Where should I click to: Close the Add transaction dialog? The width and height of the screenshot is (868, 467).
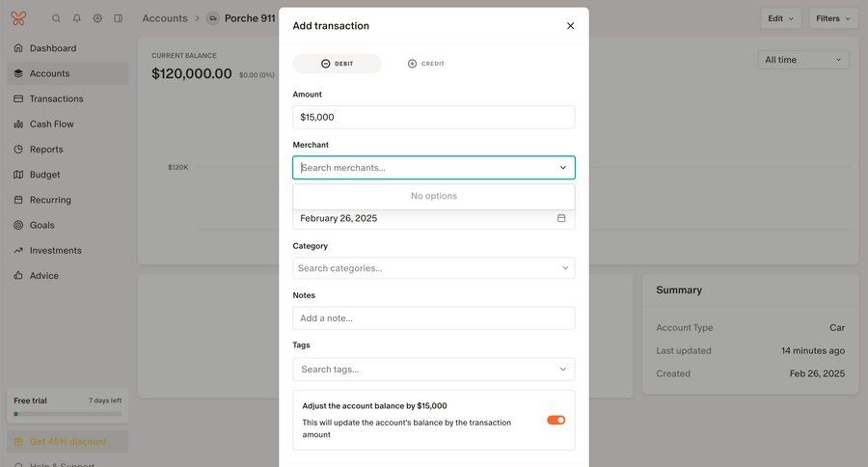(x=570, y=25)
